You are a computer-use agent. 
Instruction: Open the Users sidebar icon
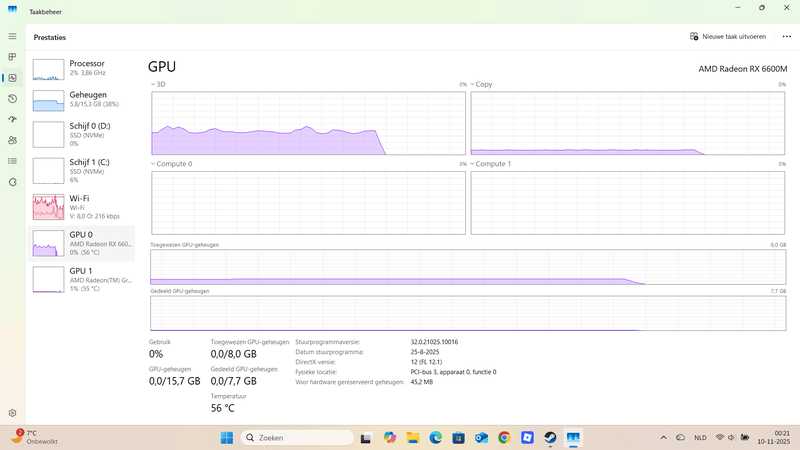pos(13,140)
